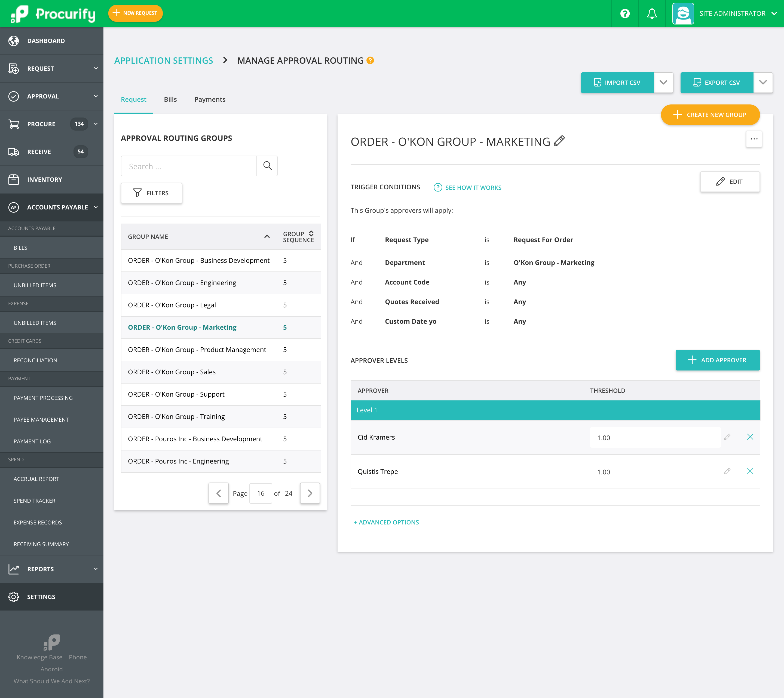Open the Accounts Payable AP icon
This screenshot has width=784, height=698.
click(14, 207)
